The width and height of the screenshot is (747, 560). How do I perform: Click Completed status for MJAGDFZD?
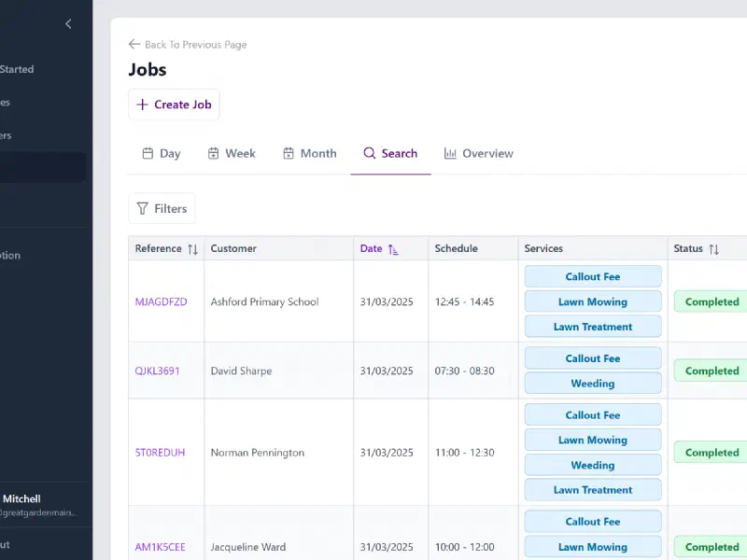click(x=712, y=301)
